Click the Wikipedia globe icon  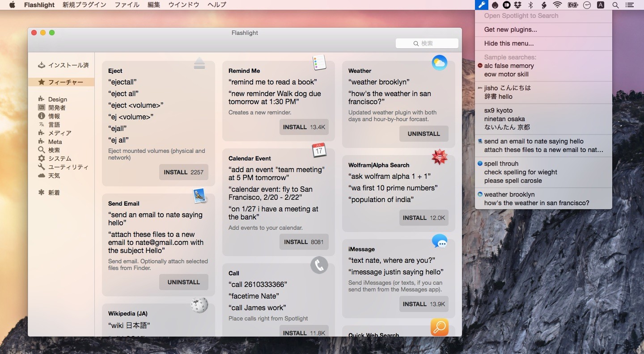199,305
